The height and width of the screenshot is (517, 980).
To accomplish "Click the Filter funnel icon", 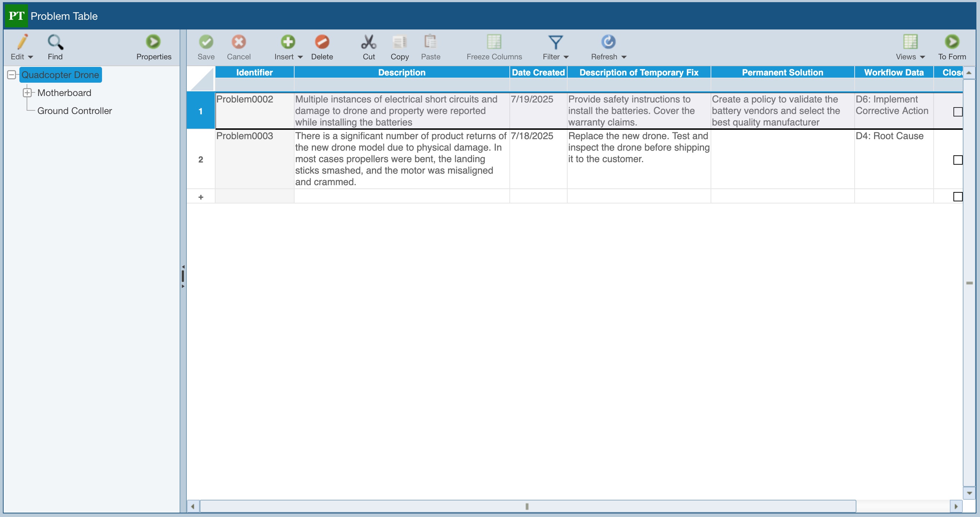I will click(x=555, y=42).
